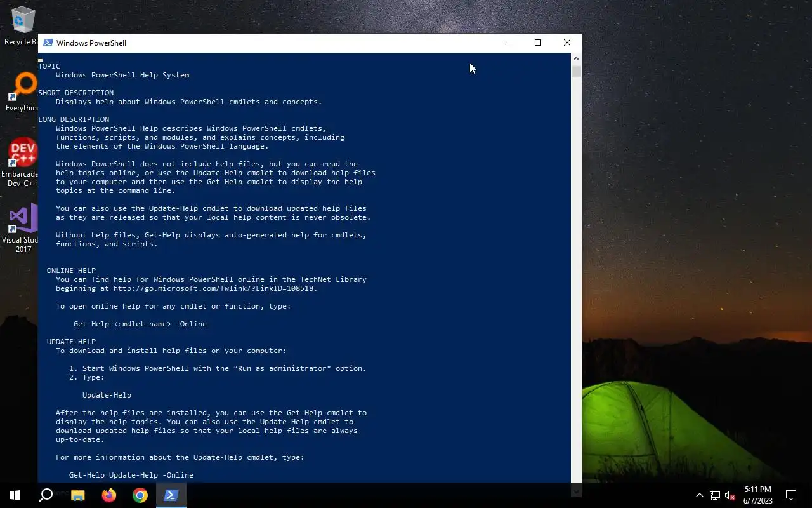Click '1. Start Windows PowerShell' step line
Viewport: 812px width, 508px height.
218,368
